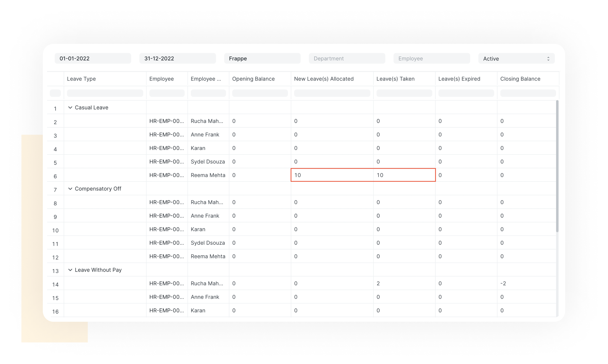Click row number 7

[55, 190]
